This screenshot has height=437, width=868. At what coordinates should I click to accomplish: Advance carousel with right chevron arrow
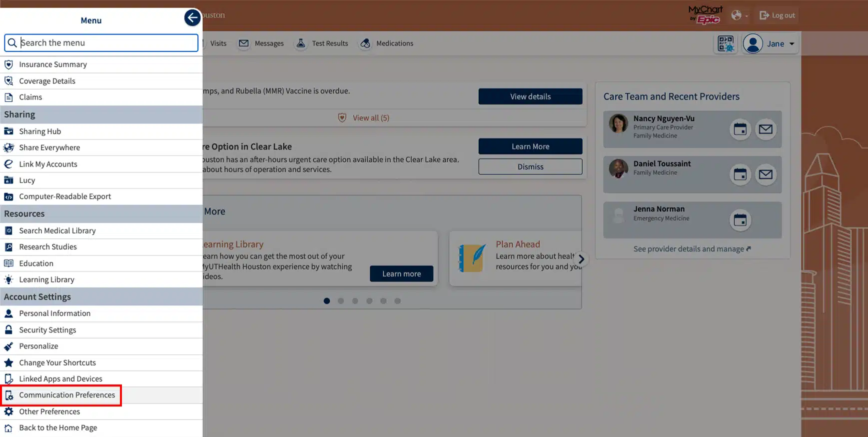[581, 259]
